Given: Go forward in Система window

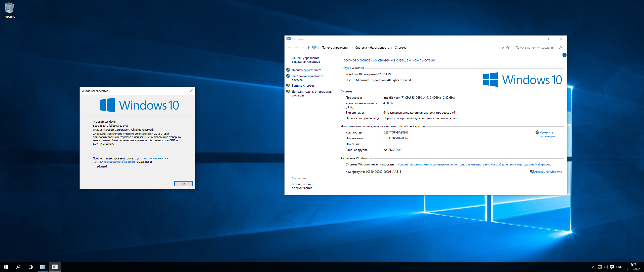Looking at the screenshot, I should 297,47.
